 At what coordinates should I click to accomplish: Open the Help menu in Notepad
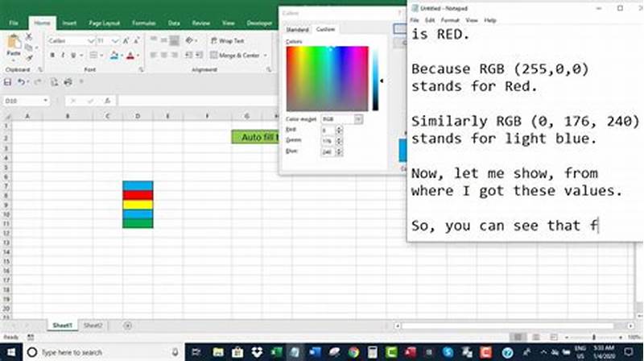pos(490,20)
